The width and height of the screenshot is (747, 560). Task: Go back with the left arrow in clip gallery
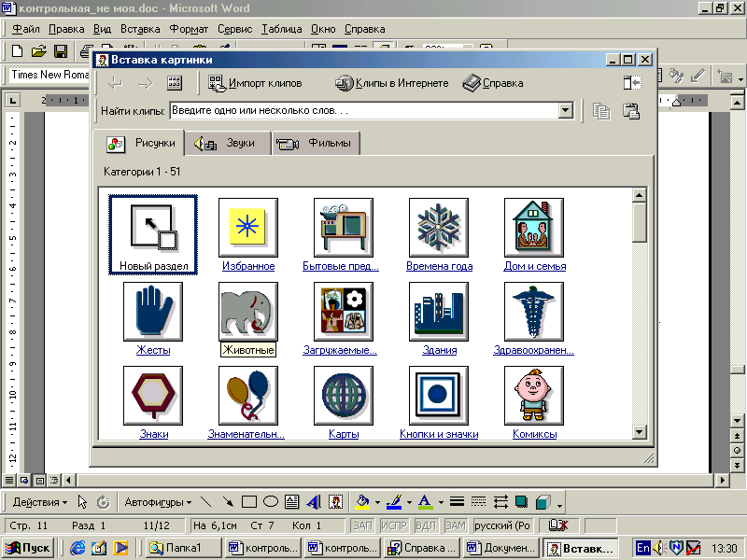[x=115, y=83]
